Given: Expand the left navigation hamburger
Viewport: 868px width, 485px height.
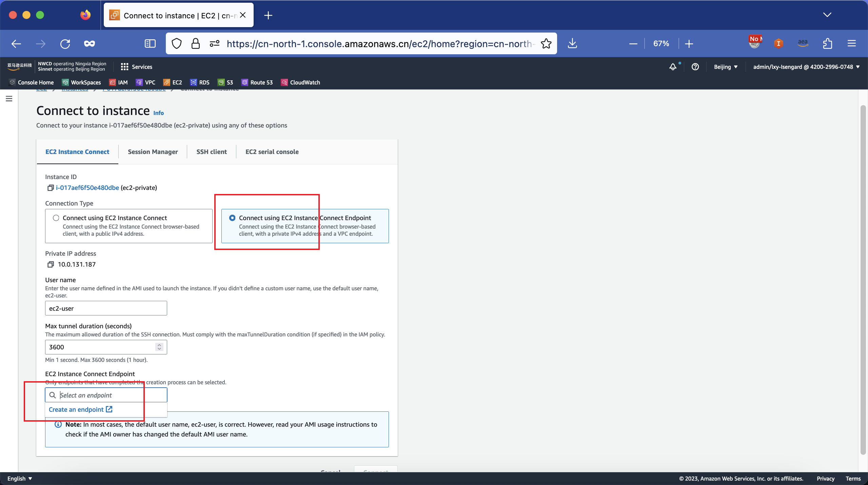Looking at the screenshot, I should (9, 99).
